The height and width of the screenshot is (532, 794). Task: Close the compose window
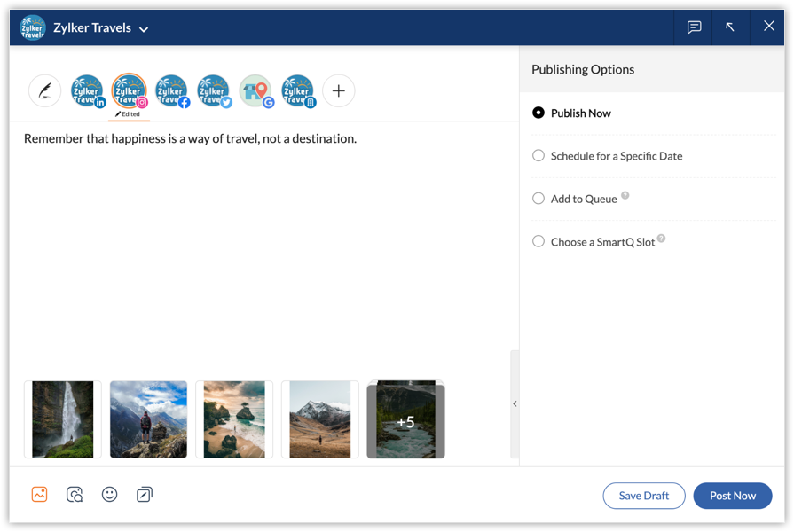click(768, 27)
